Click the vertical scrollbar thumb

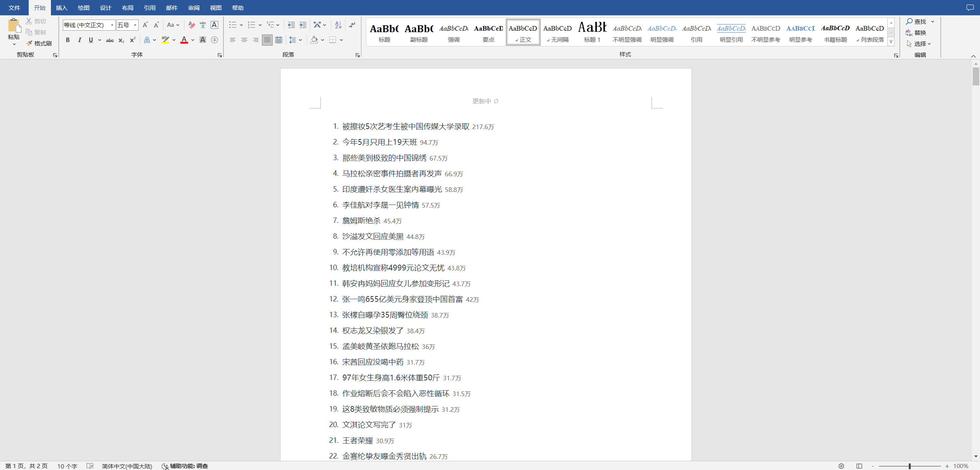pos(976,77)
